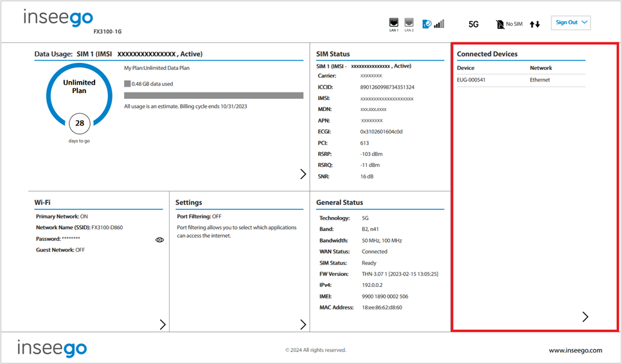This screenshot has width=622, height=364.
Task: Open the General Status panel heading
Action: tap(339, 202)
